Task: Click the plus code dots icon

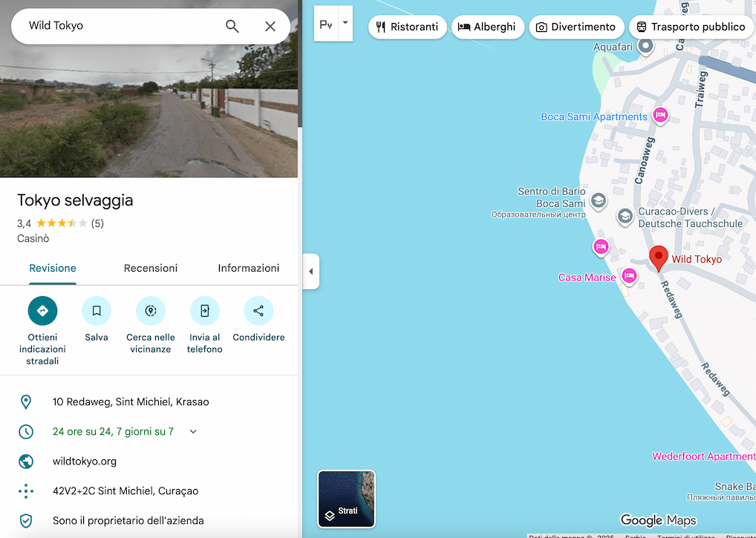Action: [x=26, y=491]
